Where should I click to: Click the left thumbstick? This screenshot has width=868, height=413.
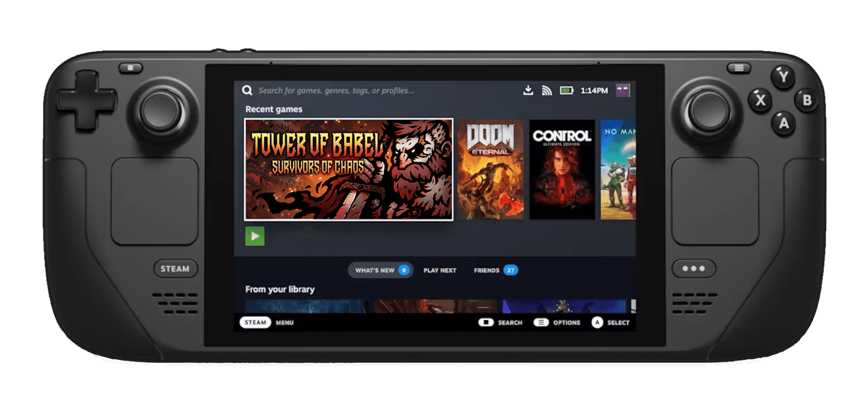[x=161, y=110]
